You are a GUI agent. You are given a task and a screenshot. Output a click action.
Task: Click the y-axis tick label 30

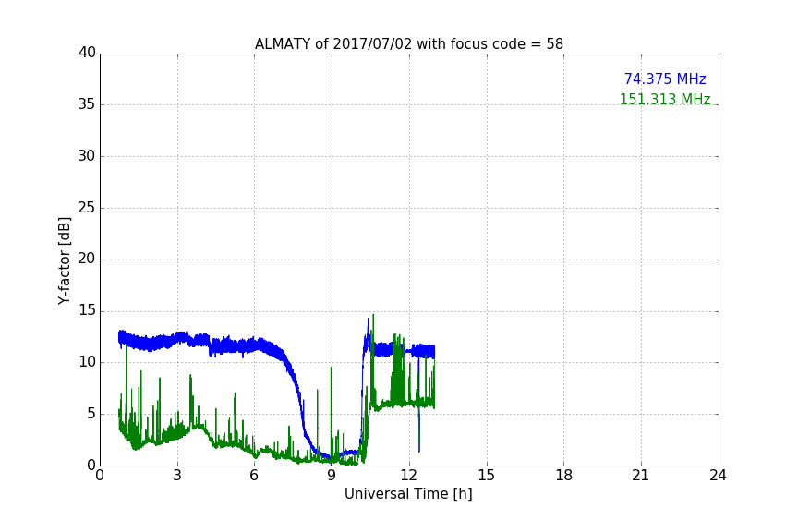point(87,156)
